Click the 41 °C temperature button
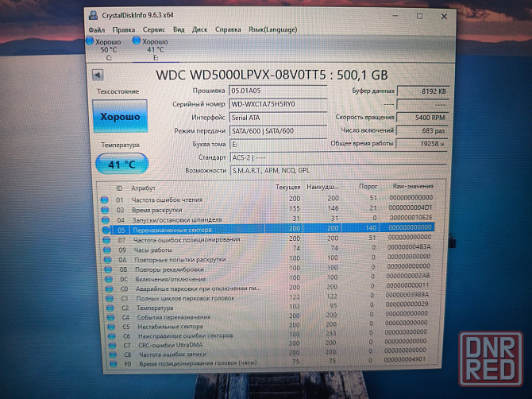Screen dimensions: 532x399 (x=122, y=165)
